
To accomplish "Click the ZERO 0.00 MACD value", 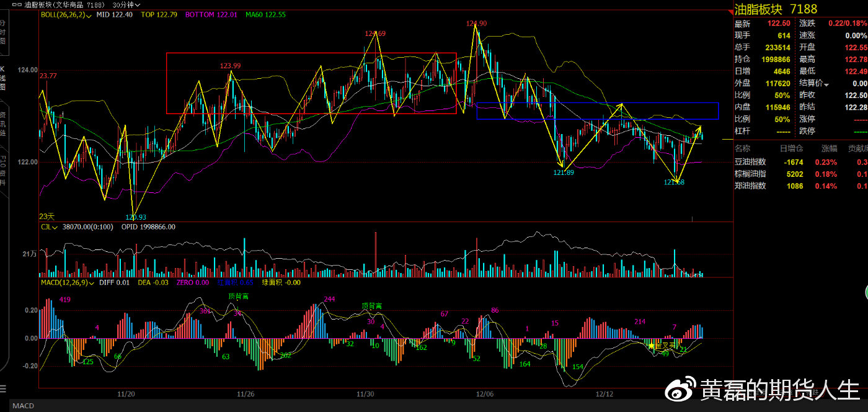I will pos(193,282).
